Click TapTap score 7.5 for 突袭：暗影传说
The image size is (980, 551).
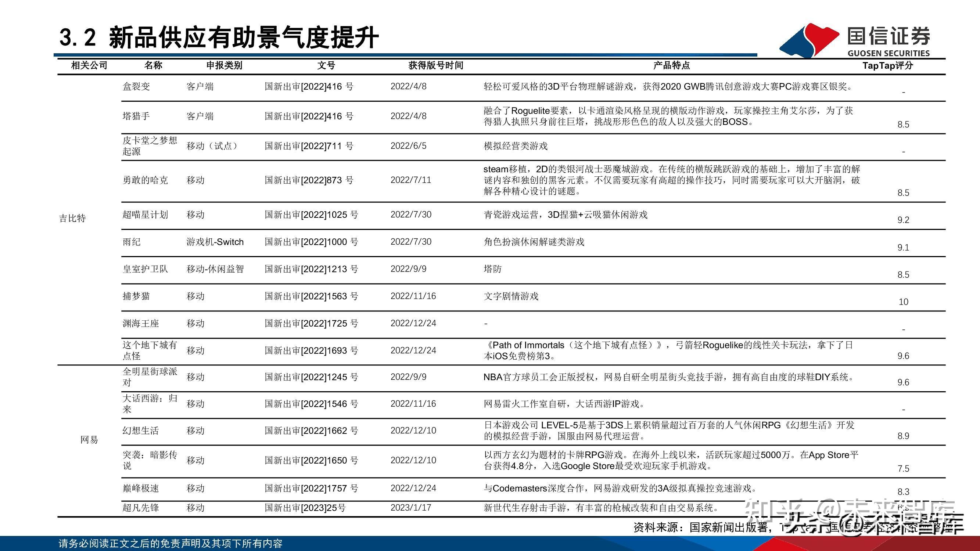[904, 468]
